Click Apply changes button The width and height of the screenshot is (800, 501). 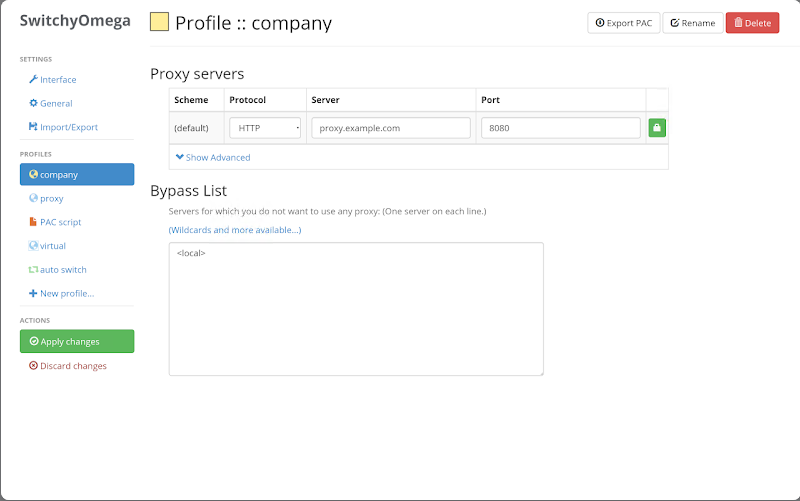click(77, 341)
